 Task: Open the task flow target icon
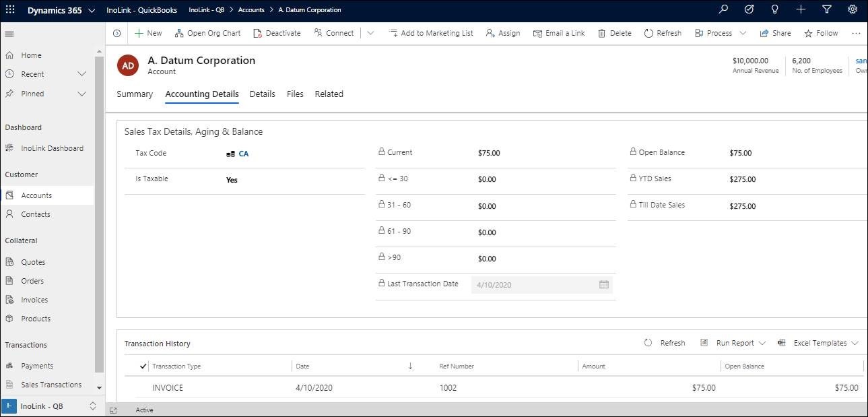pyautogui.click(x=749, y=9)
